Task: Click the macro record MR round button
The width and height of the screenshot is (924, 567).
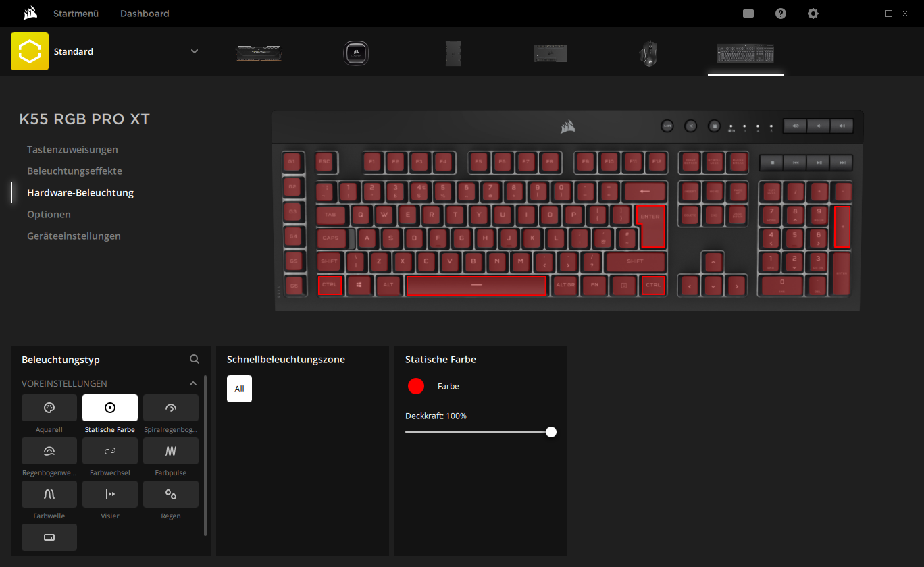Action: 667,126
